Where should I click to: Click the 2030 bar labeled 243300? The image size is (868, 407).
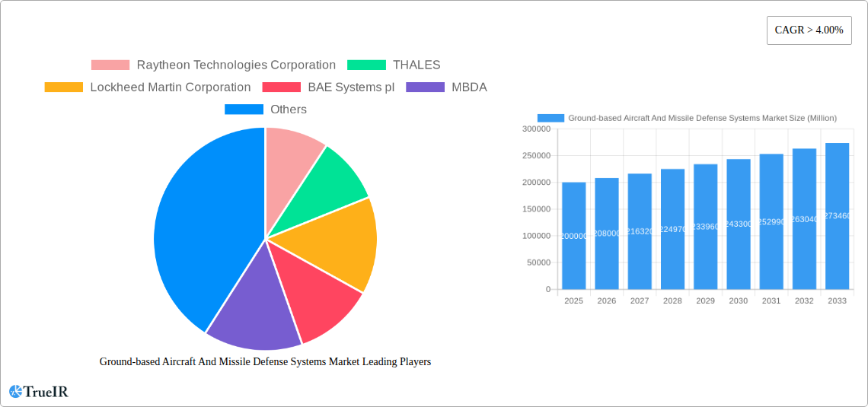pyautogui.click(x=739, y=224)
